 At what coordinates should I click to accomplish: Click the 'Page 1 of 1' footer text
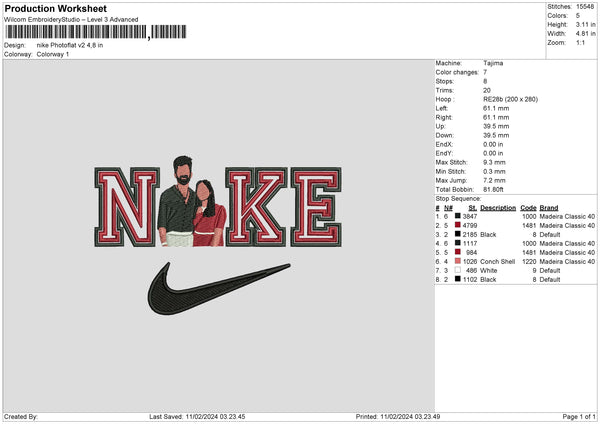click(579, 417)
